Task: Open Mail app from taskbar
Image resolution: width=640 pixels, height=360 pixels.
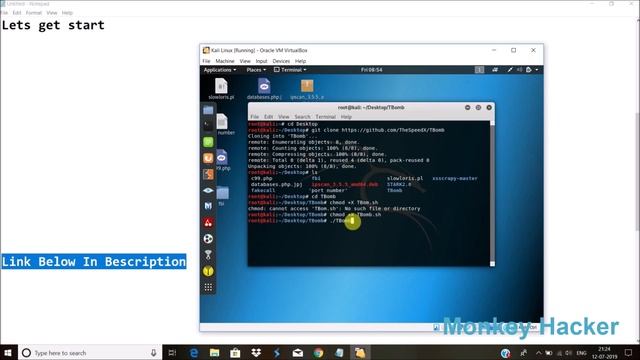Action: [298, 353]
